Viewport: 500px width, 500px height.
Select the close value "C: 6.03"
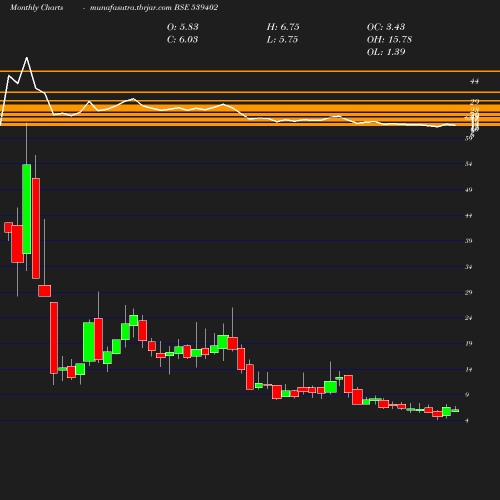[182, 40]
